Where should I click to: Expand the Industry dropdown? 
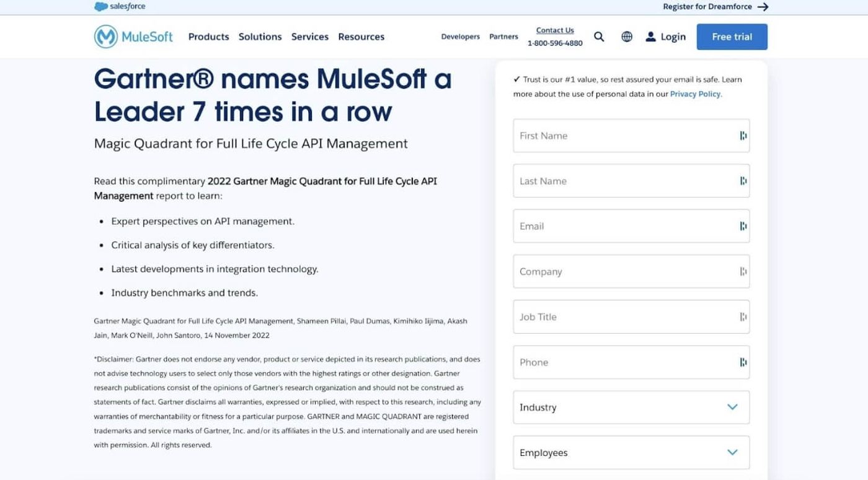631,408
